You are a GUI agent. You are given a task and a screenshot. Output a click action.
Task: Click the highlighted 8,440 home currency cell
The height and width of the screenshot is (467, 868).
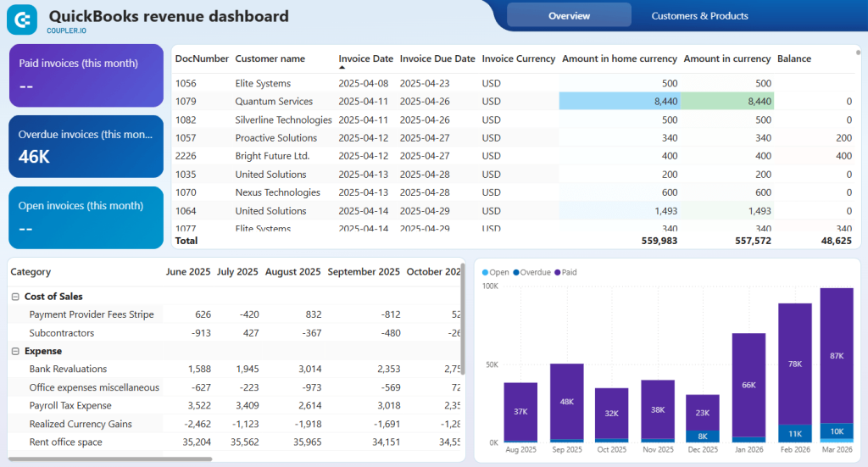[x=620, y=101]
